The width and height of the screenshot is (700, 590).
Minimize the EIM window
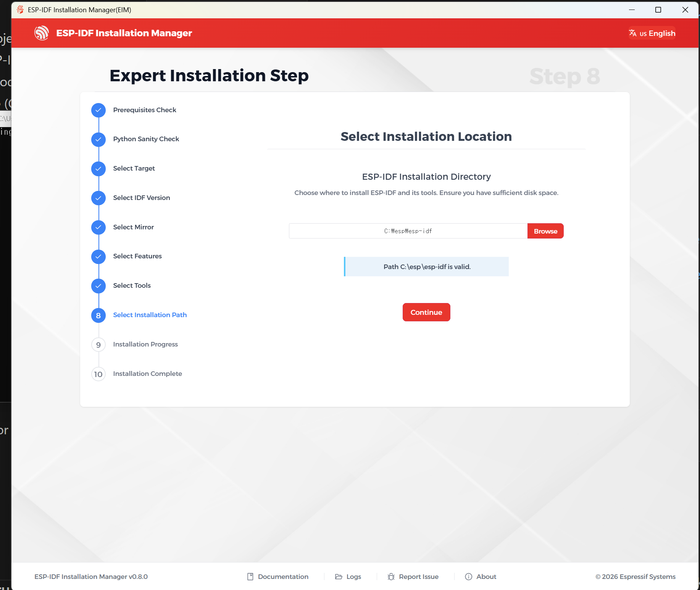(x=632, y=10)
